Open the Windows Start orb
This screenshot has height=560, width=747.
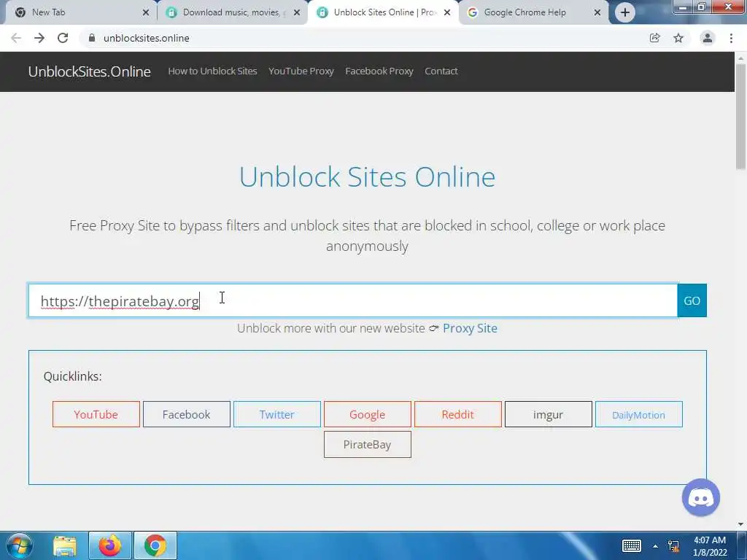click(20, 545)
